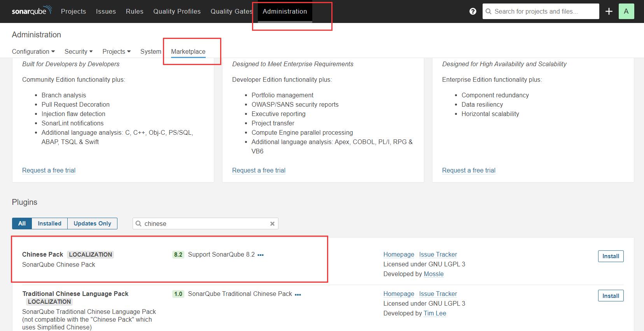Open Chinese Pack Issue Tracker link

pyautogui.click(x=438, y=254)
